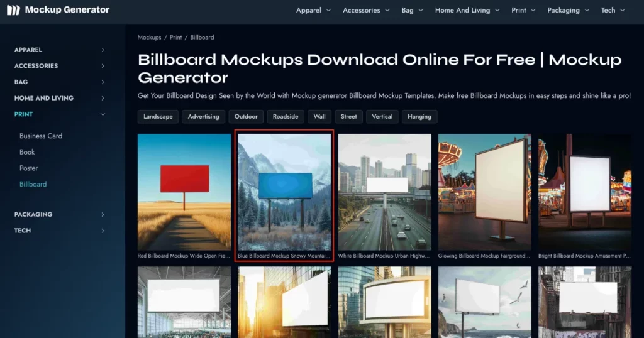Expand the Home And Living top menu
Image resolution: width=644 pixels, height=338 pixels.
coord(467,10)
